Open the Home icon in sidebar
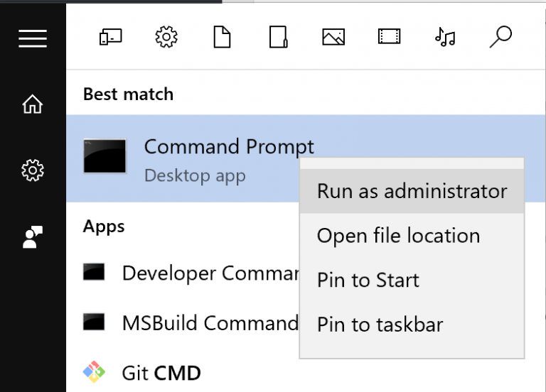Image resolution: width=546 pixels, height=392 pixels. 33,104
